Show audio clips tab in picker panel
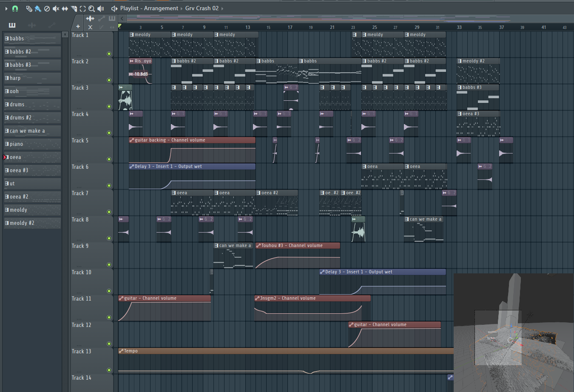574x392 pixels. click(x=32, y=25)
